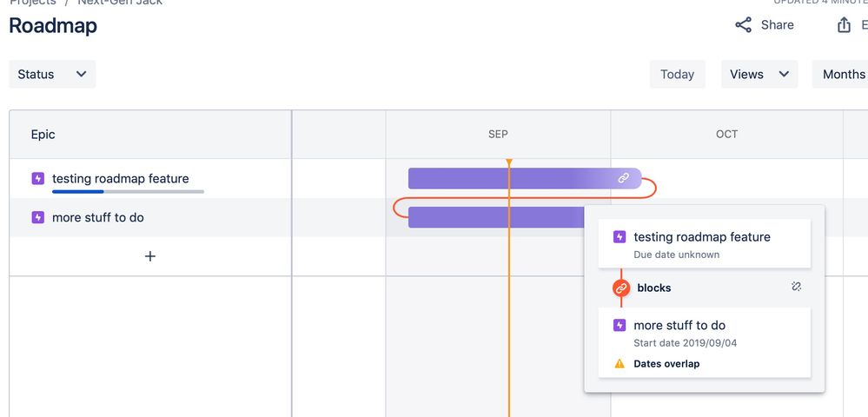This screenshot has width=868, height=417.
Task: Jump to Today on the roadmap
Action: [x=677, y=74]
